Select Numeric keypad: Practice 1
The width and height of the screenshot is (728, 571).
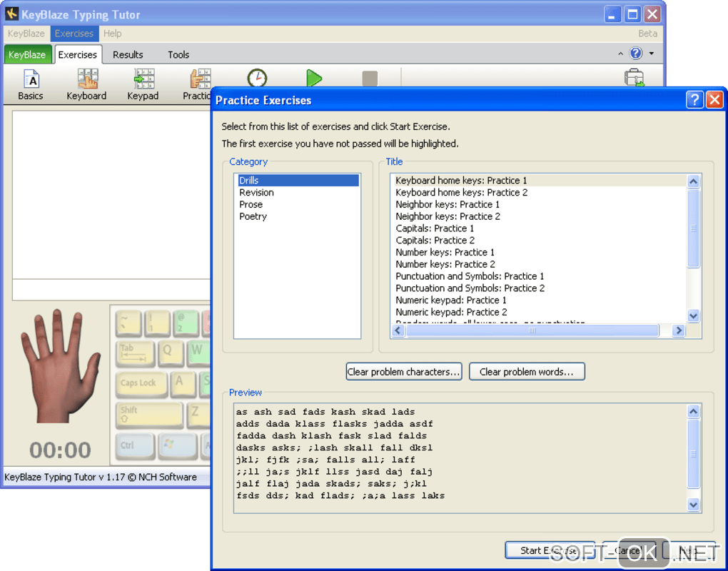[x=539, y=300]
